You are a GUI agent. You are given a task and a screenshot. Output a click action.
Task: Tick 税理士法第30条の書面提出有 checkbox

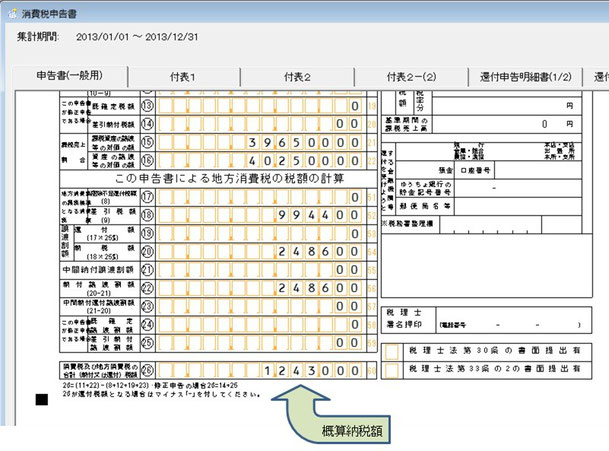390,350
